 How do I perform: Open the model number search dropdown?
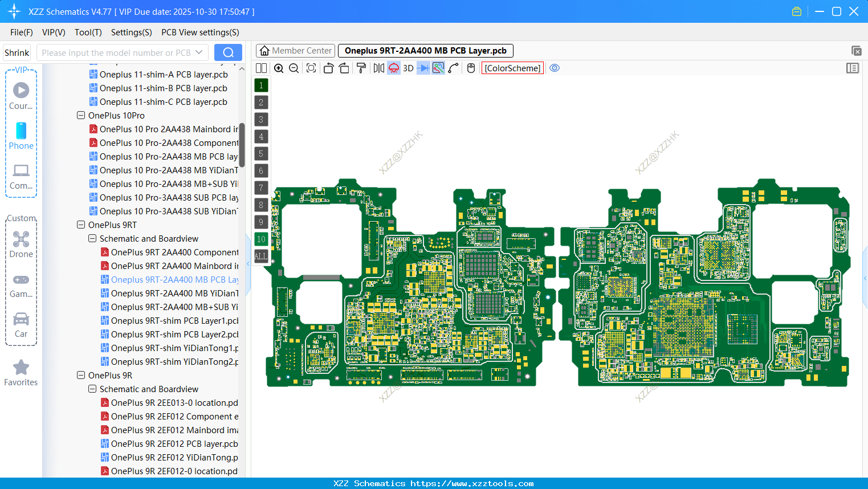coord(200,52)
